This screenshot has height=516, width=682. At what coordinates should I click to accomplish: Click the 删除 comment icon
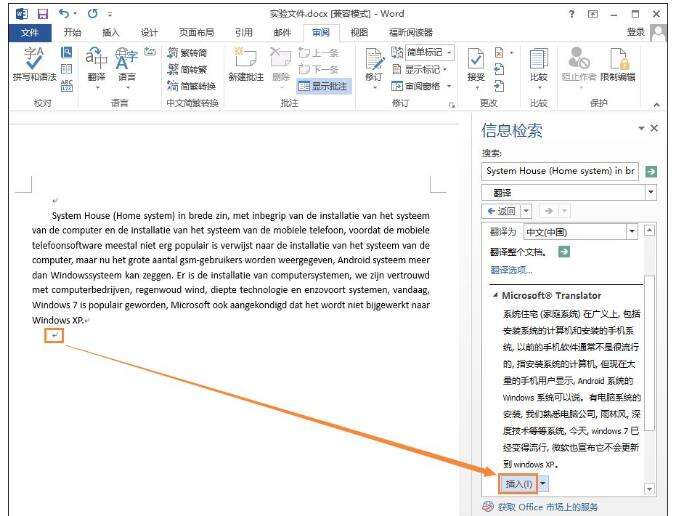281,64
